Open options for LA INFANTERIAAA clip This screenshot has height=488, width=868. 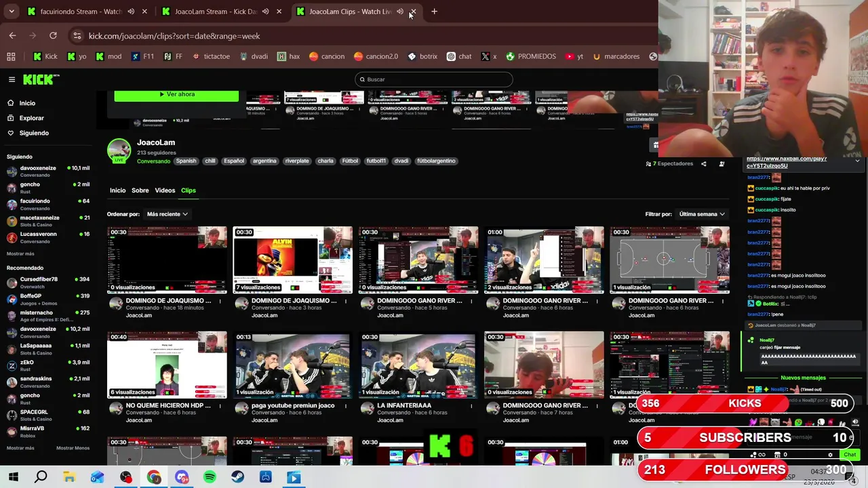(471, 406)
